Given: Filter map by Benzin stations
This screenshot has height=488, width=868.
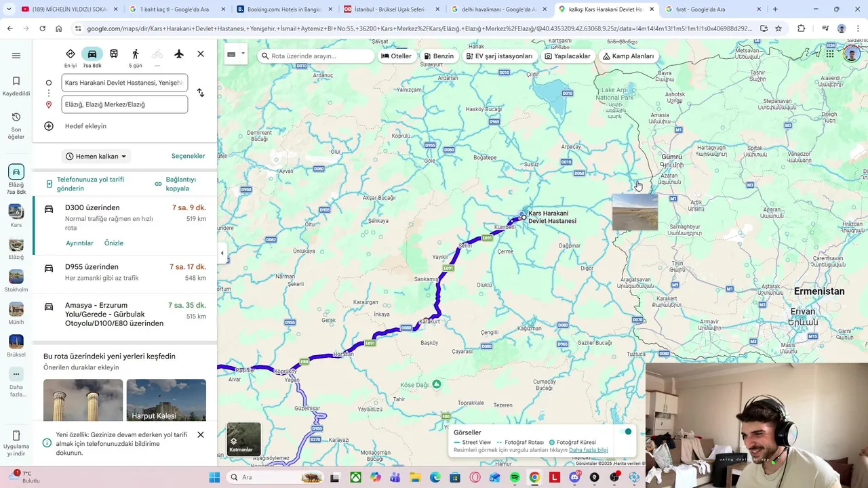Looking at the screenshot, I should [x=439, y=56].
